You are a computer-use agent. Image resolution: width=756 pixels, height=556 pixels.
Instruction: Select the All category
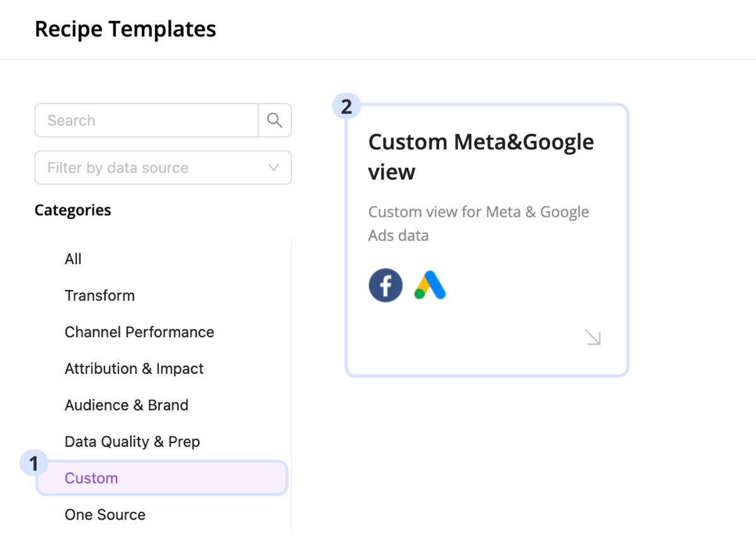click(73, 259)
